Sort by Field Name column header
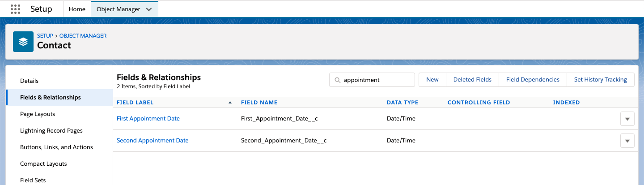 tap(259, 103)
